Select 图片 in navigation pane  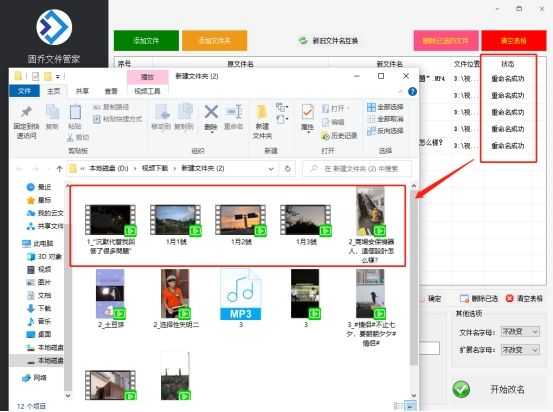[x=40, y=282]
